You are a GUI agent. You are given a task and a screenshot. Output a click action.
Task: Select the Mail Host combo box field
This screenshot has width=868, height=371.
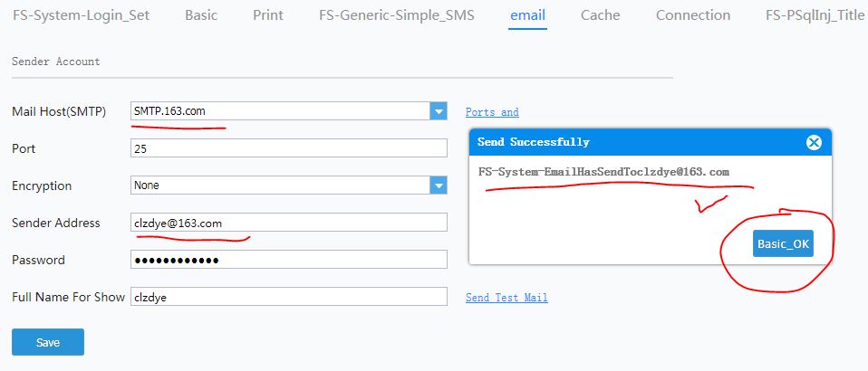pyautogui.click(x=288, y=111)
